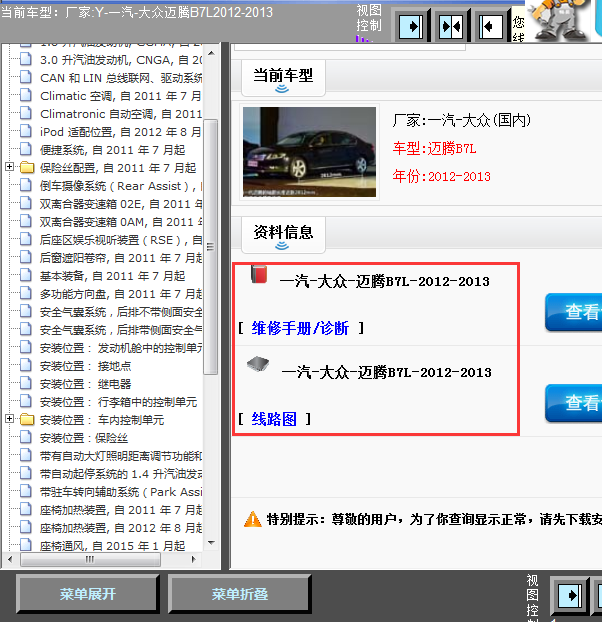Open 维修手册/诊断 link
This screenshot has width=602, height=627.
pos(300,328)
